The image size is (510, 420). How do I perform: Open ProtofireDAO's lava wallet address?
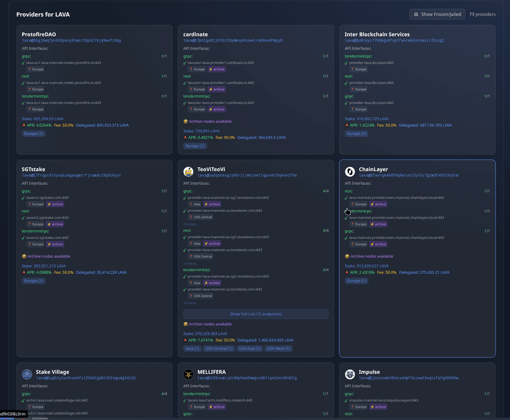[x=71, y=41]
